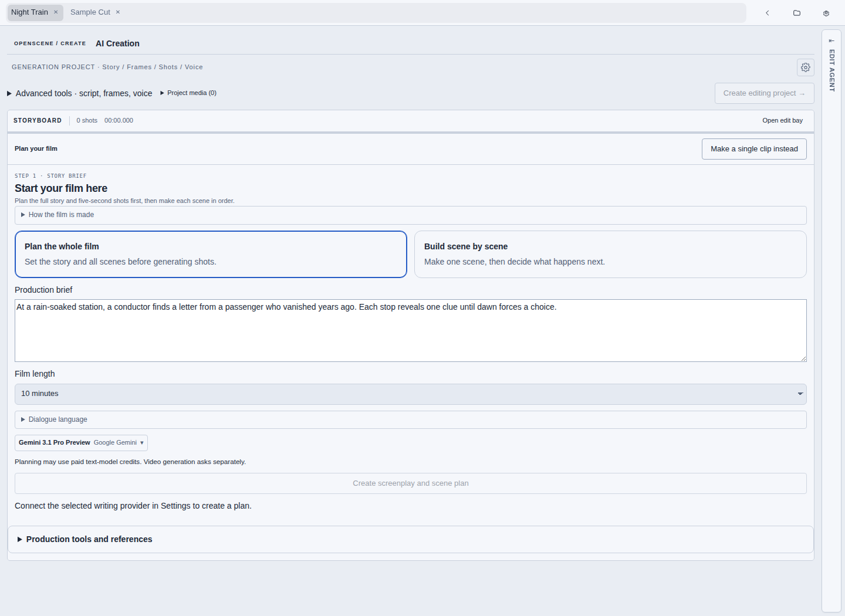Screen dimensions: 845x616
Task: Click the STEP 1 · STORY BRIEF label
Action: tap(50, 176)
